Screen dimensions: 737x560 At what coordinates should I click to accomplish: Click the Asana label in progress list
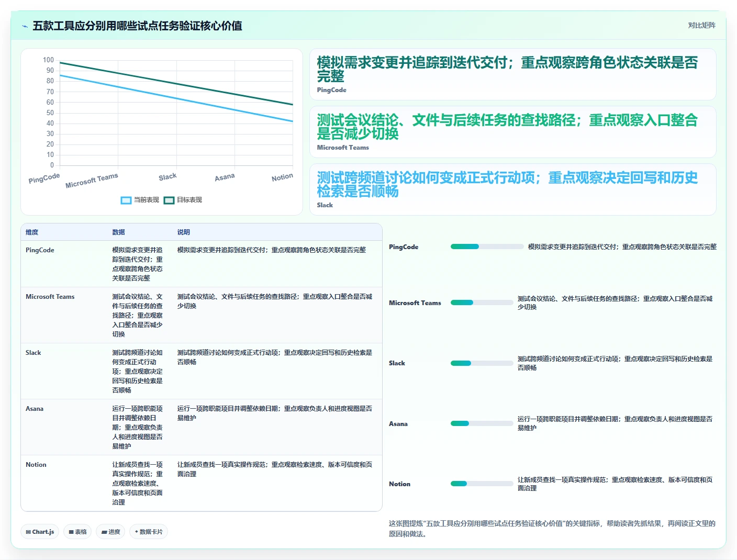click(x=398, y=424)
